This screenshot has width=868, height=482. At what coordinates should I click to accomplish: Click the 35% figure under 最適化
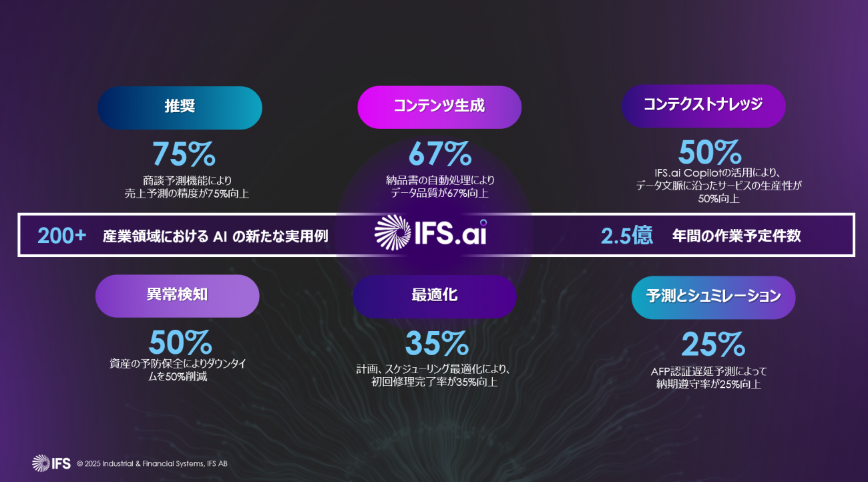coord(436,344)
